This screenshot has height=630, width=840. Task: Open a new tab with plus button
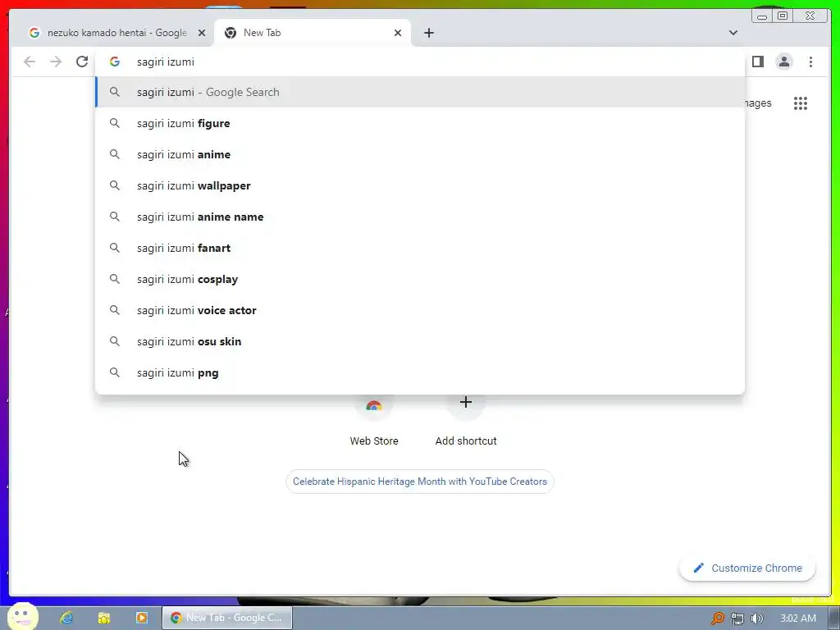point(428,33)
